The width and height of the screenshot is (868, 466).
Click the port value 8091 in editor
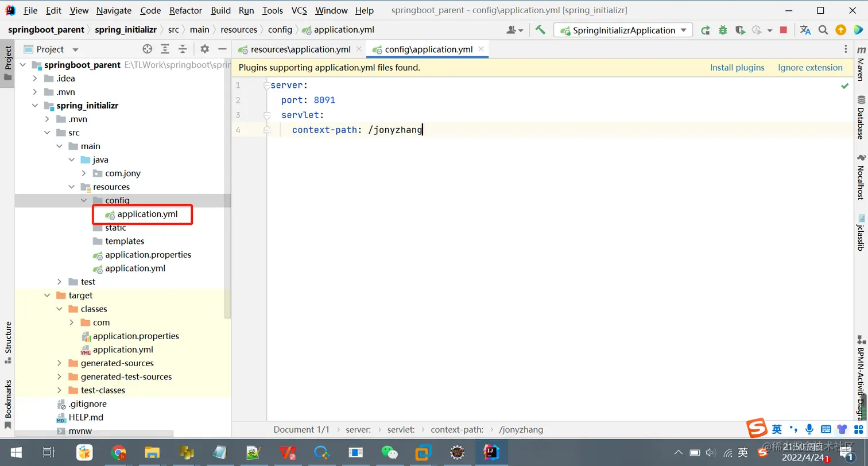(x=324, y=100)
